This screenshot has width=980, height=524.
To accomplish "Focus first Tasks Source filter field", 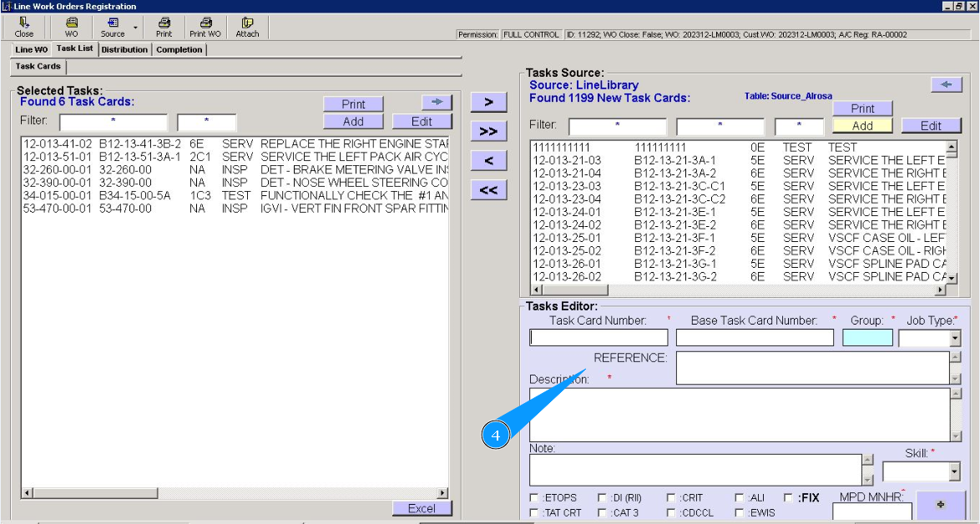I will click(618, 127).
